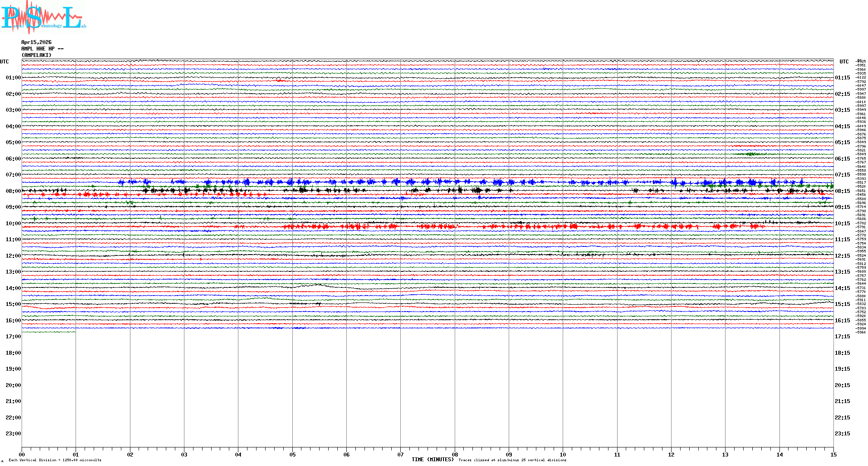Click the 08:00 hour label on left
868x466 pixels.
click(13, 191)
